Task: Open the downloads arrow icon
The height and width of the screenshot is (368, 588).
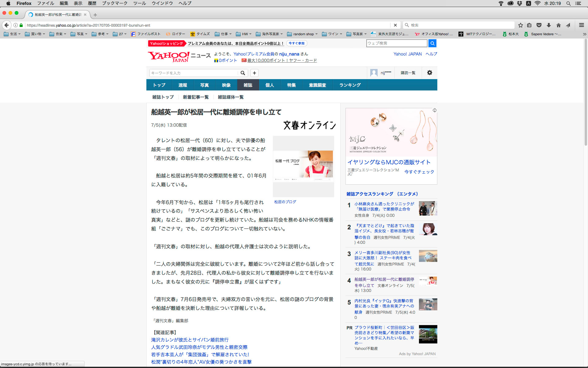Action: tap(549, 25)
